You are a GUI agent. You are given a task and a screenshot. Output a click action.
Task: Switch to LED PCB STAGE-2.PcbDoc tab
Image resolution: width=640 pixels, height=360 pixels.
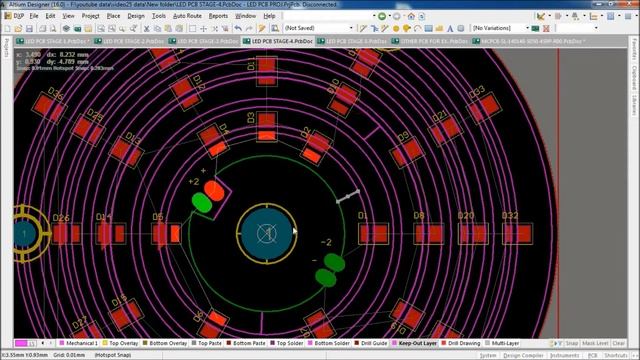129,41
